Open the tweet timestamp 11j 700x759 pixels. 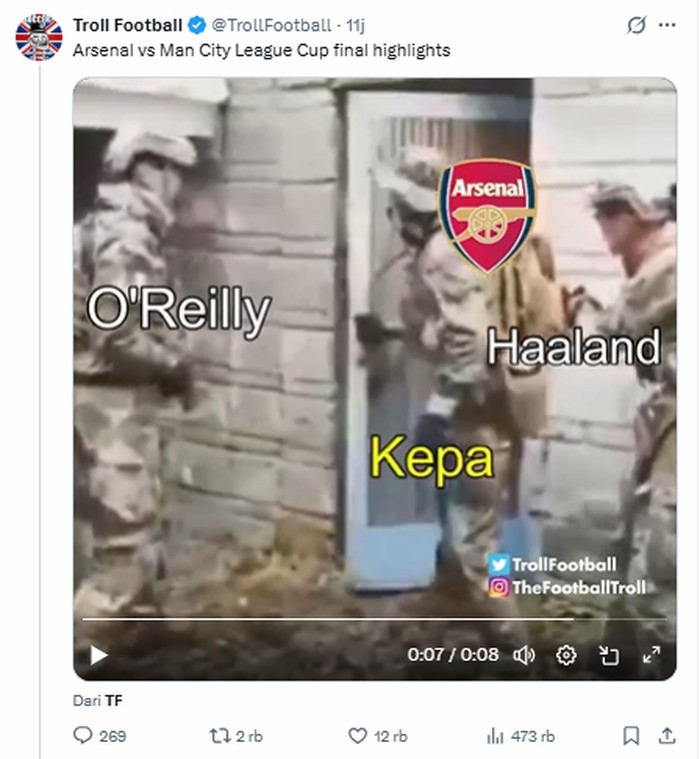tap(355, 25)
